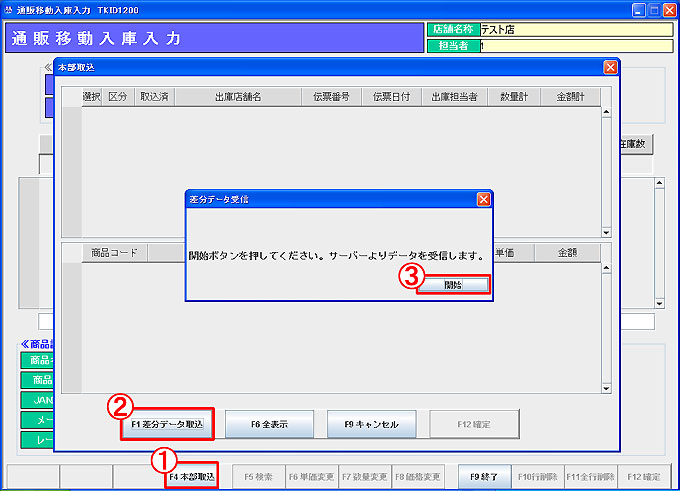Click F6 単価変更 function key
This screenshot has height=491, width=680.
(311, 477)
